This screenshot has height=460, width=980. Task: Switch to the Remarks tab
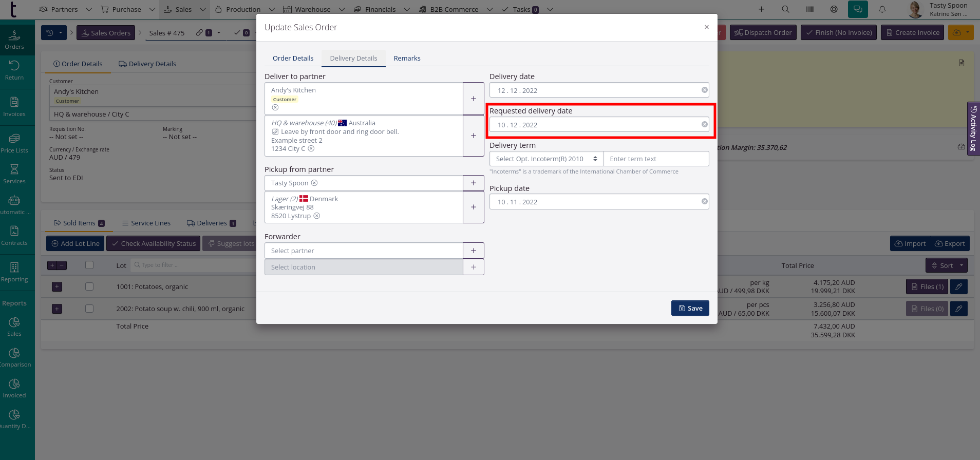point(407,59)
